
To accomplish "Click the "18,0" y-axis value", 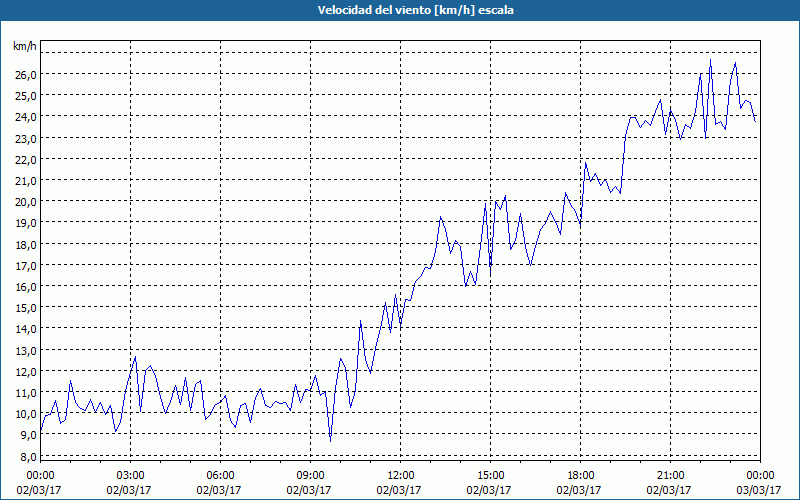I will (26, 244).
